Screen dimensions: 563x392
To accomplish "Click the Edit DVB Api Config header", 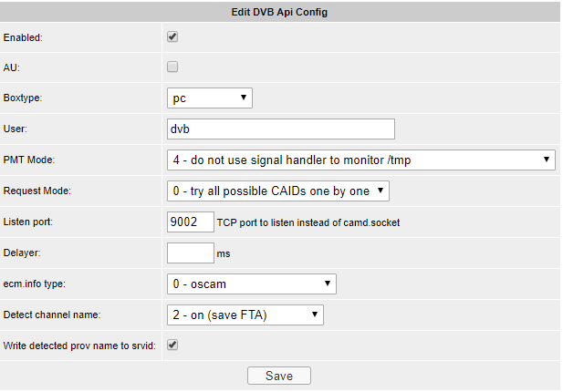I will point(281,12).
